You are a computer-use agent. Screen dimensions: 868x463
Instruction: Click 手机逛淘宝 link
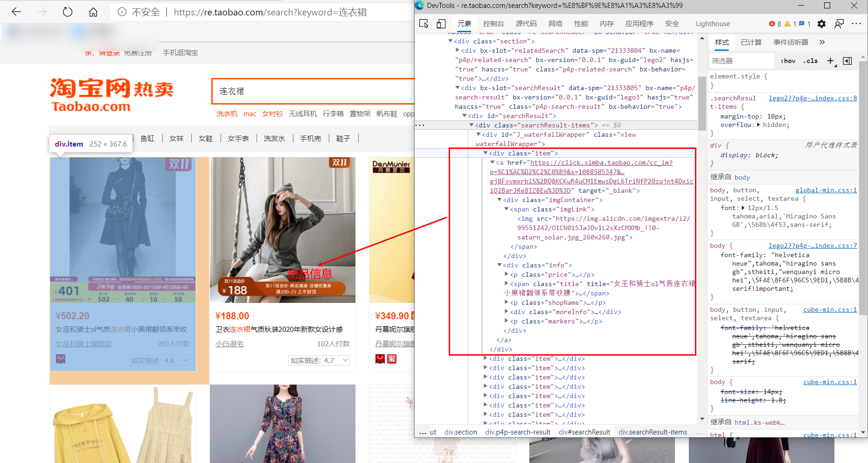point(180,53)
